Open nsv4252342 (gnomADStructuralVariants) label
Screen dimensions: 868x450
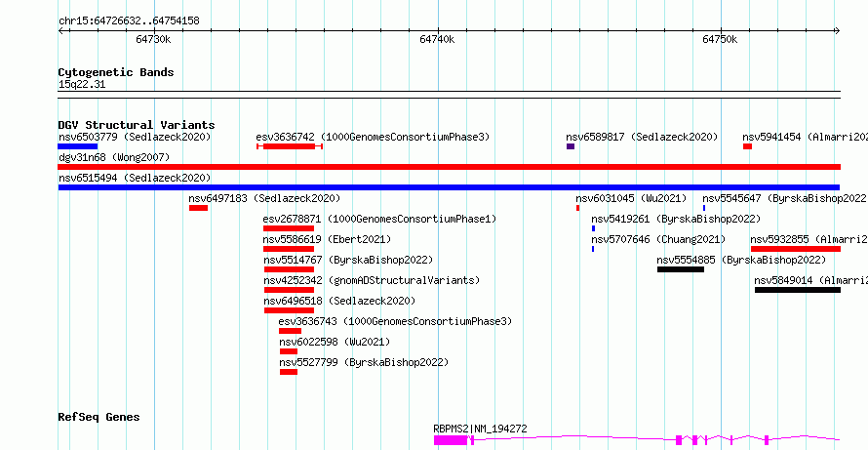tap(372, 280)
